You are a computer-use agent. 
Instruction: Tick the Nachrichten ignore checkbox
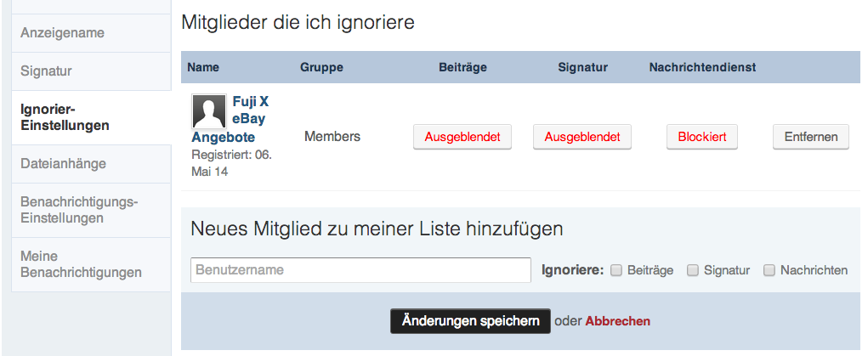769,270
